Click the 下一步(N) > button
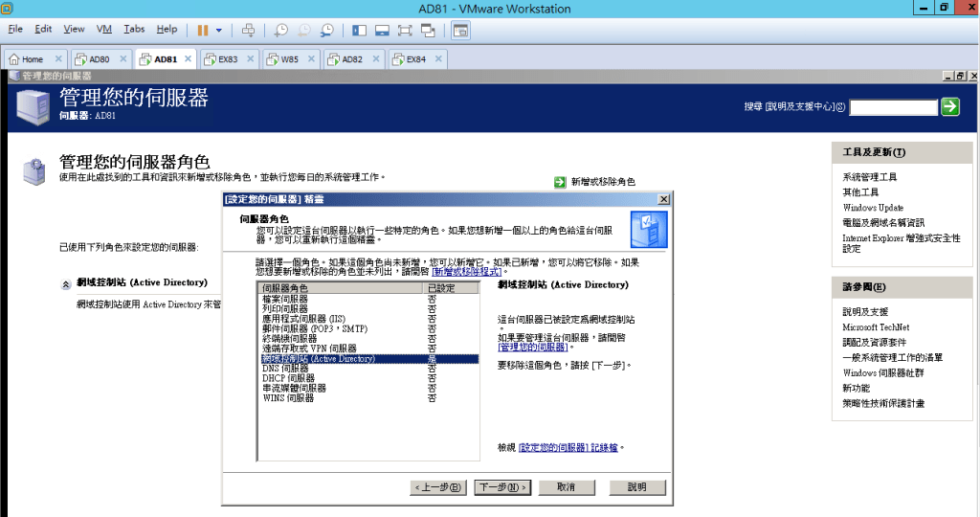The height and width of the screenshot is (517, 980). click(501, 487)
